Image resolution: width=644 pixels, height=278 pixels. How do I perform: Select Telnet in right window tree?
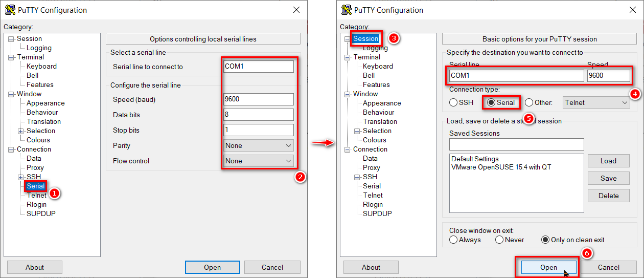pos(373,195)
